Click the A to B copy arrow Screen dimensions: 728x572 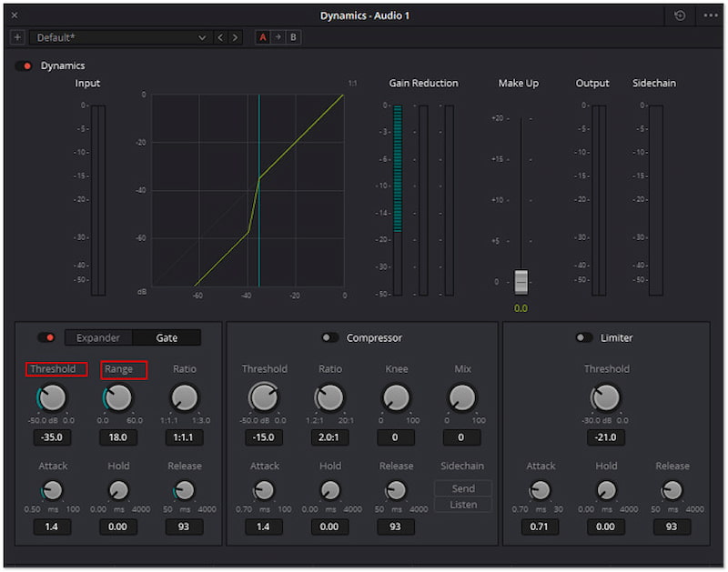click(278, 37)
